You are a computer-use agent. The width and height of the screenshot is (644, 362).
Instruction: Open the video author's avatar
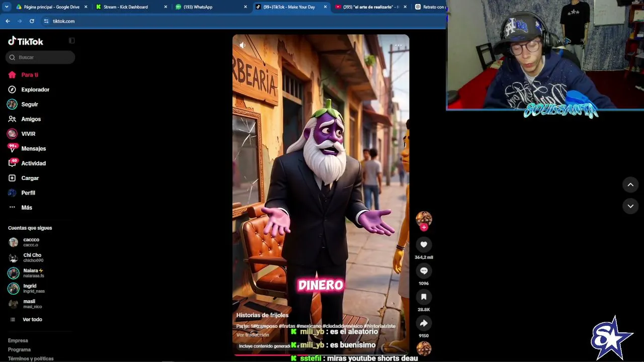[x=424, y=219]
